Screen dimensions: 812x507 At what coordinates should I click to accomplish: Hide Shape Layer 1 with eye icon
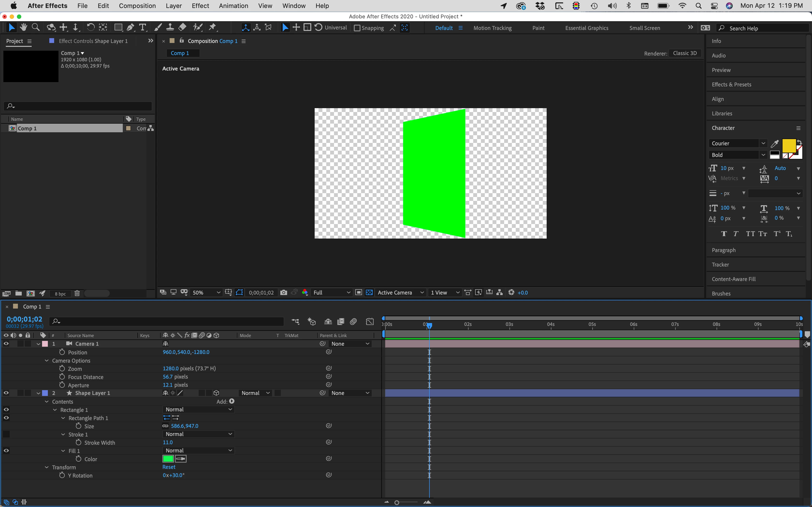6,393
